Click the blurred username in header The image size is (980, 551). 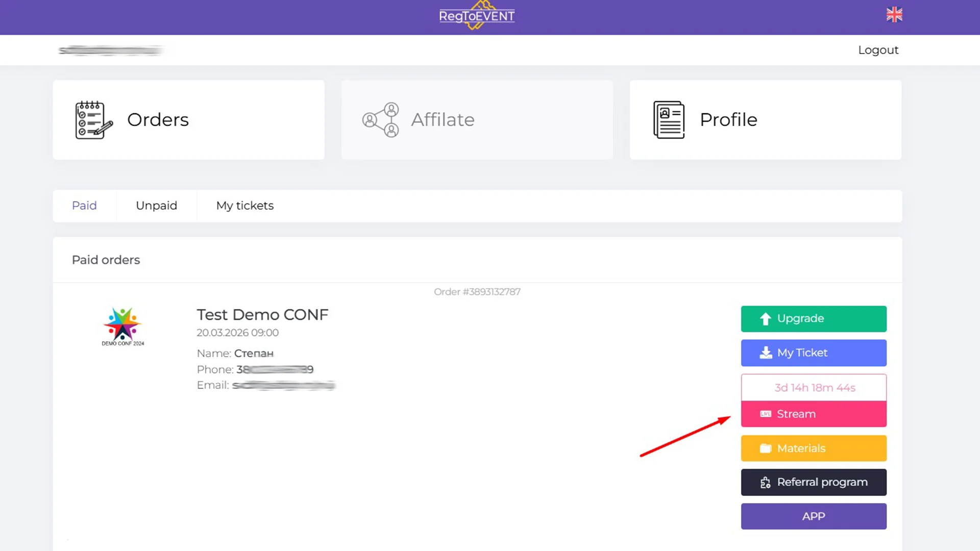[110, 50]
